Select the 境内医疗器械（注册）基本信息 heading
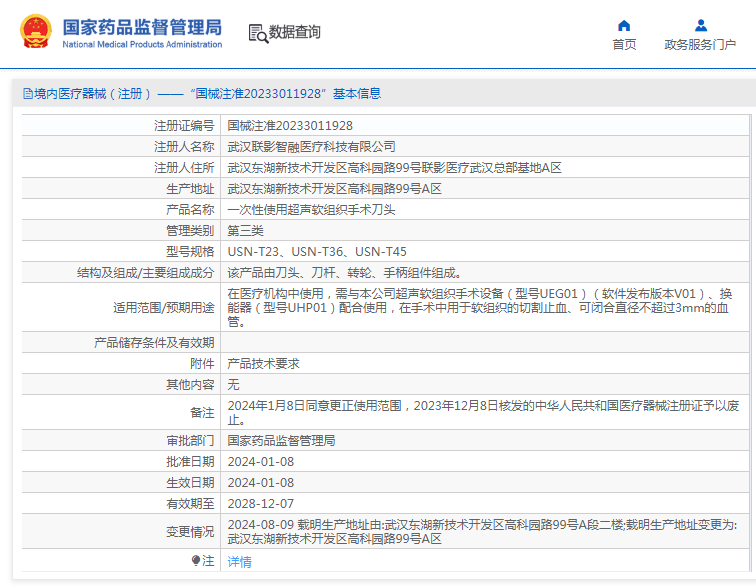756x588 pixels. [x=207, y=94]
